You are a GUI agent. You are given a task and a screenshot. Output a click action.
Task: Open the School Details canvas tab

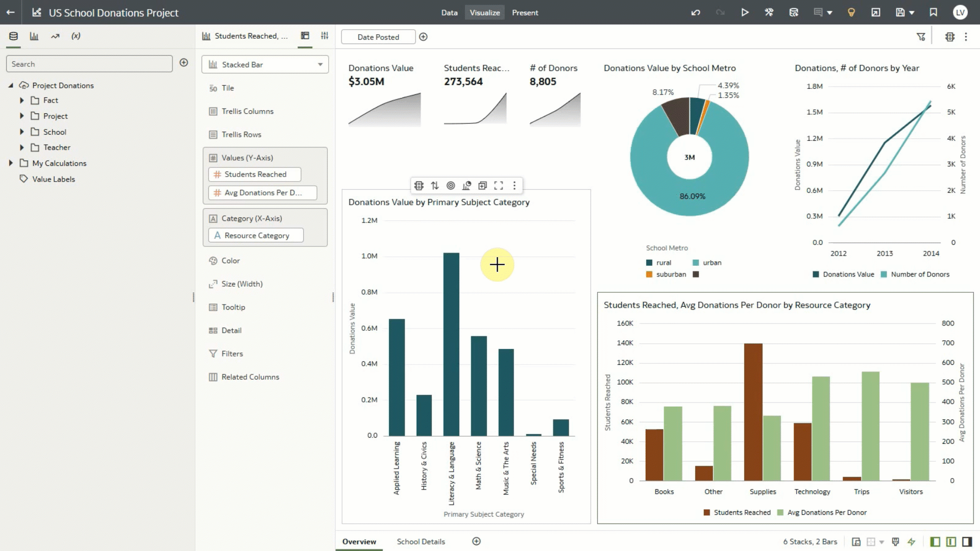click(421, 541)
